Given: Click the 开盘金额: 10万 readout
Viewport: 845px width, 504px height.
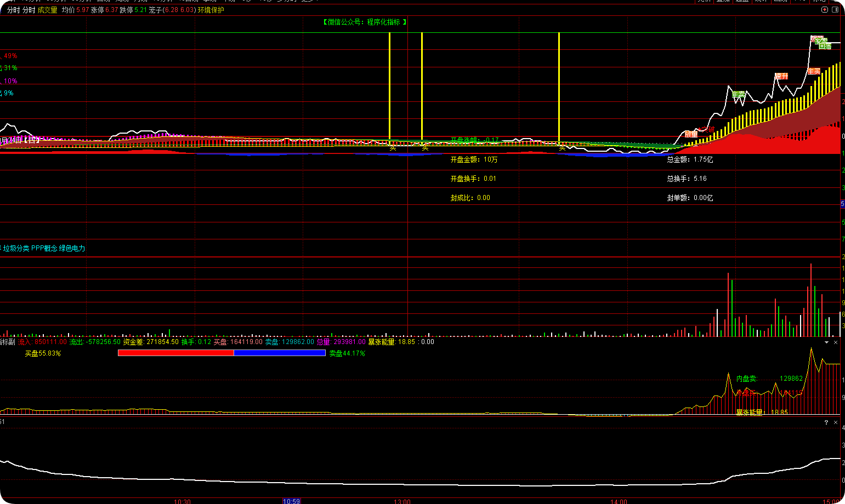Looking at the screenshot, I should (x=474, y=159).
